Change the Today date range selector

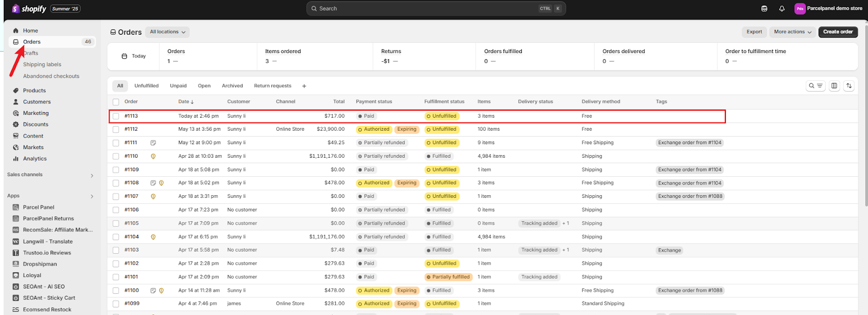click(x=134, y=56)
